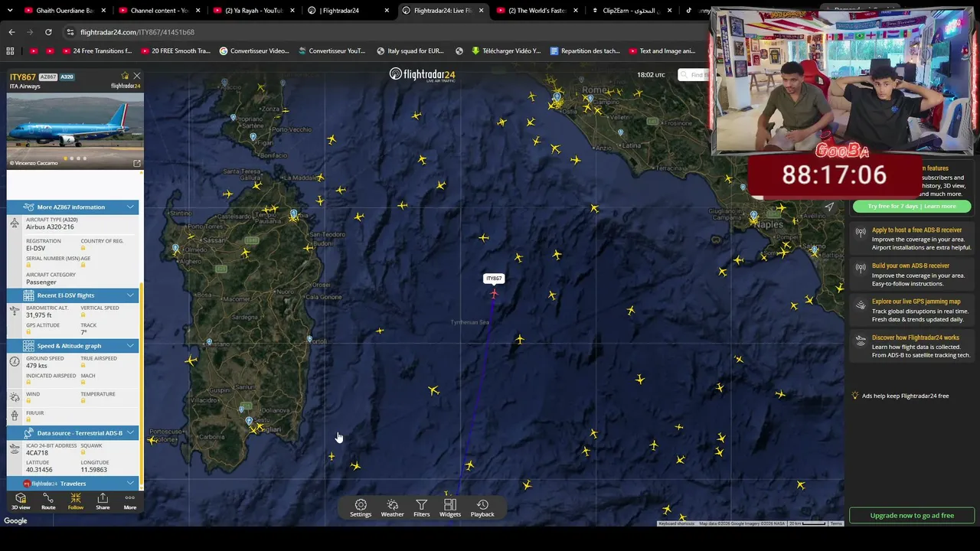Open map Settings gear
980x551 pixels.
coord(361,508)
